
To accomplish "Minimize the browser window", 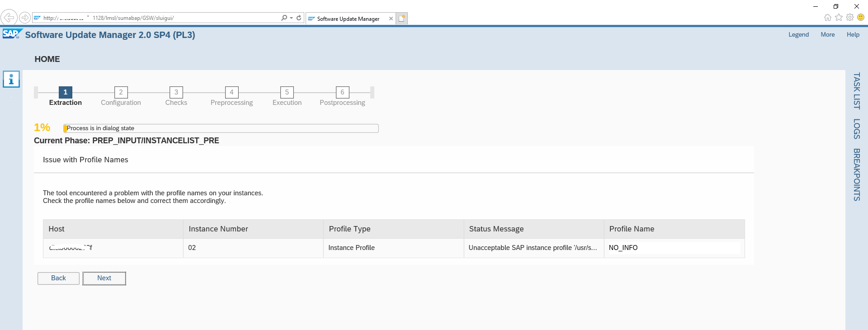I will click(816, 6).
